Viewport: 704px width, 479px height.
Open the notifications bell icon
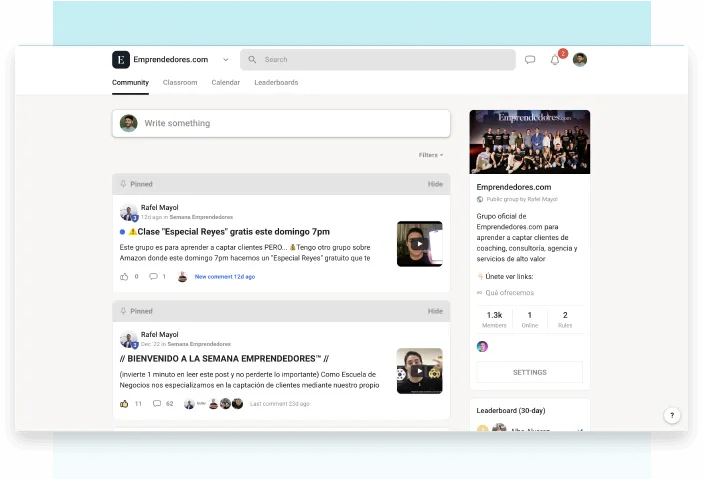point(555,60)
